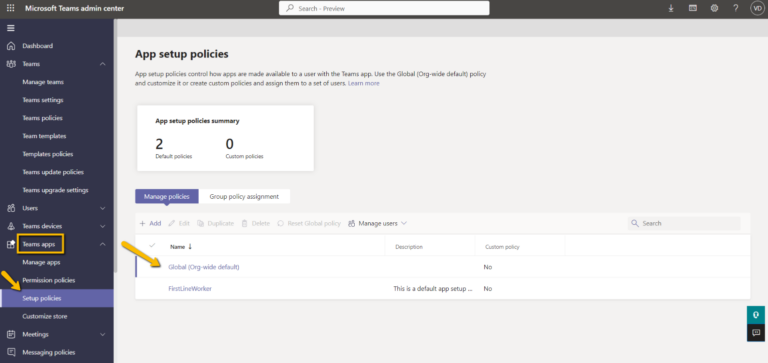This screenshot has height=363, width=768.
Task: Expand the Meetings section chevron
Action: pos(102,335)
